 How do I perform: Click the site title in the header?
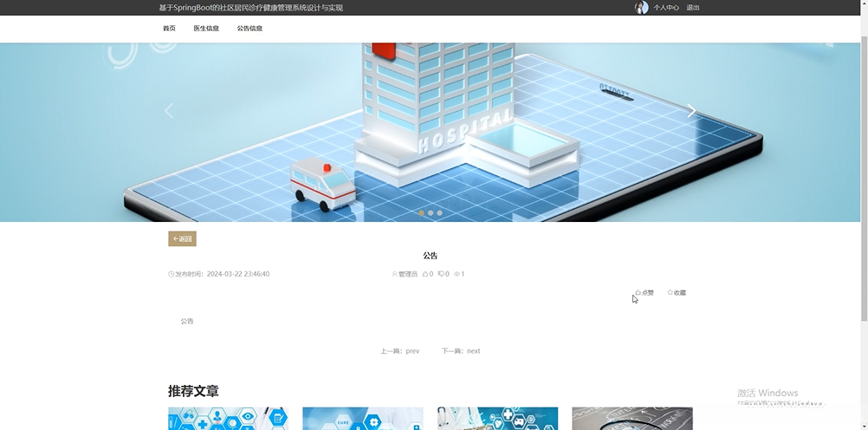(250, 8)
